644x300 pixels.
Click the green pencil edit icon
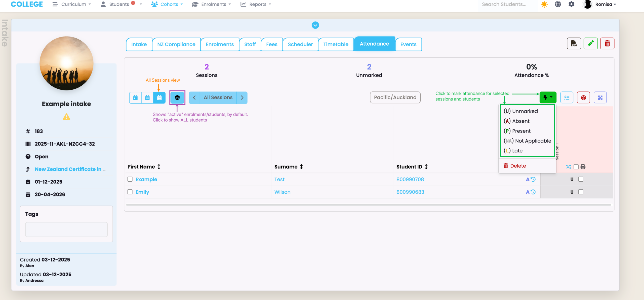pos(590,44)
